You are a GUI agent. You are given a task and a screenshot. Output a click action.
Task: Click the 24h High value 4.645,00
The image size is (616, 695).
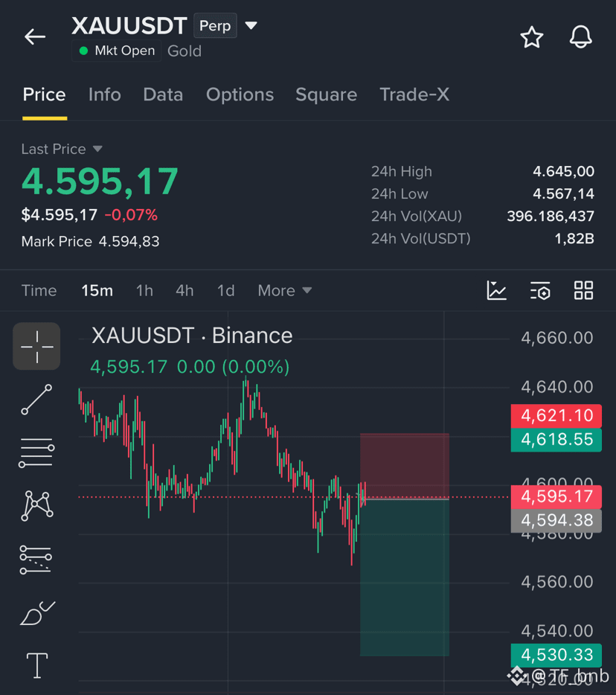(x=563, y=172)
